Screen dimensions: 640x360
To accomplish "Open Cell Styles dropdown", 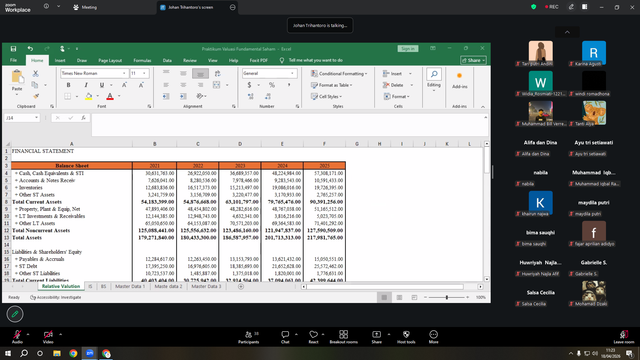I will 326,96.
